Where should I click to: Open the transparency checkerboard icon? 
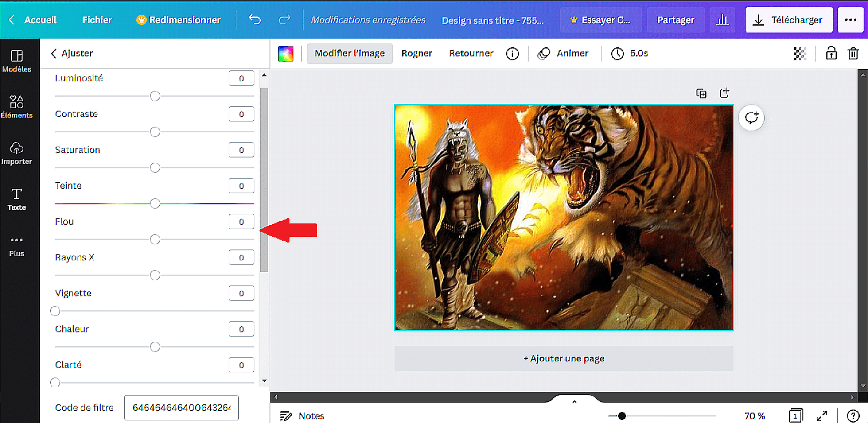tap(800, 53)
